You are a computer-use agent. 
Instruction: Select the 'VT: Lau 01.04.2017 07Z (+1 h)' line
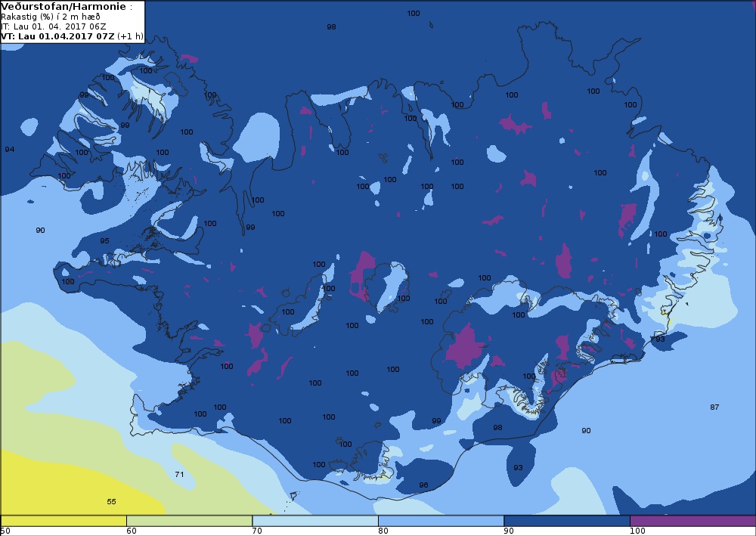(72, 36)
